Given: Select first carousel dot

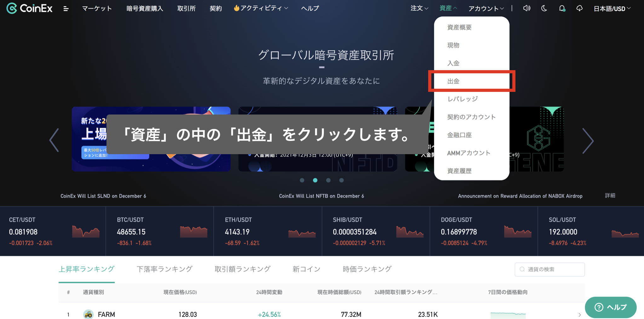Looking at the screenshot, I should coord(302,180).
